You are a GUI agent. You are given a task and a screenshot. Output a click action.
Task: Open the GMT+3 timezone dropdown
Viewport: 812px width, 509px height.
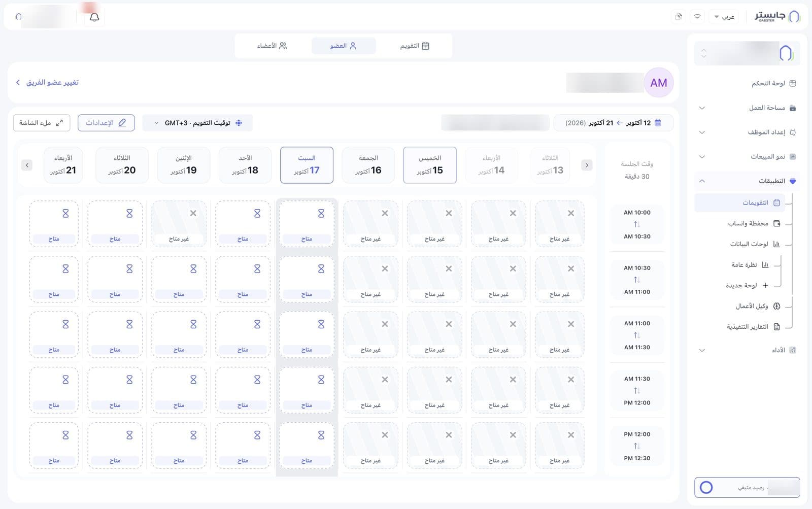point(197,123)
